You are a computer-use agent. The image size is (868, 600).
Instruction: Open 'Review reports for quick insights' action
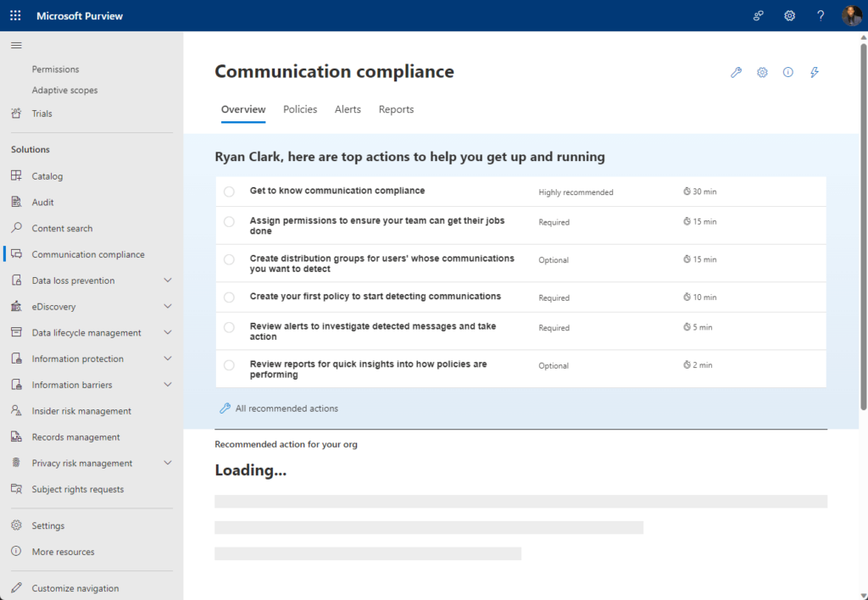point(368,369)
